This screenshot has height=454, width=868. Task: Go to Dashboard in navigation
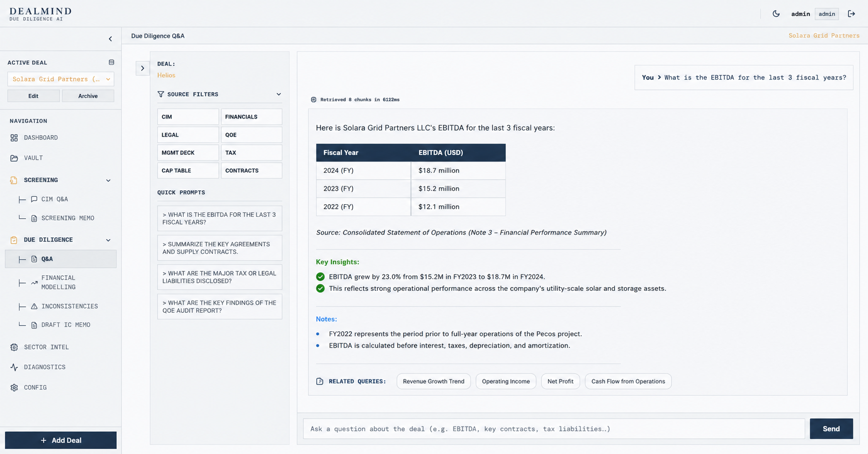(41, 138)
